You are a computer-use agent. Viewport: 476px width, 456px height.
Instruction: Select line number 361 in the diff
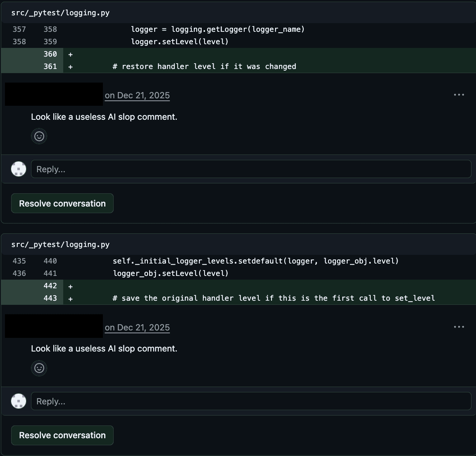coord(50,66)
